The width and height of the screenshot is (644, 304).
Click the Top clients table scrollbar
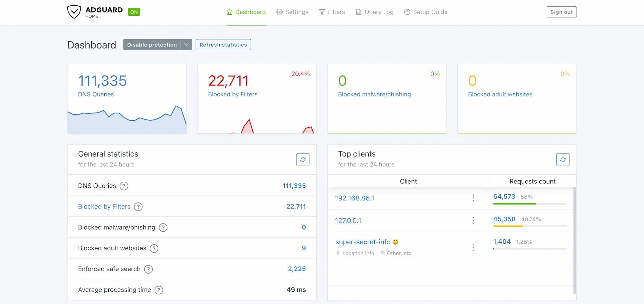pyautogui.click(x=575, y=240)
